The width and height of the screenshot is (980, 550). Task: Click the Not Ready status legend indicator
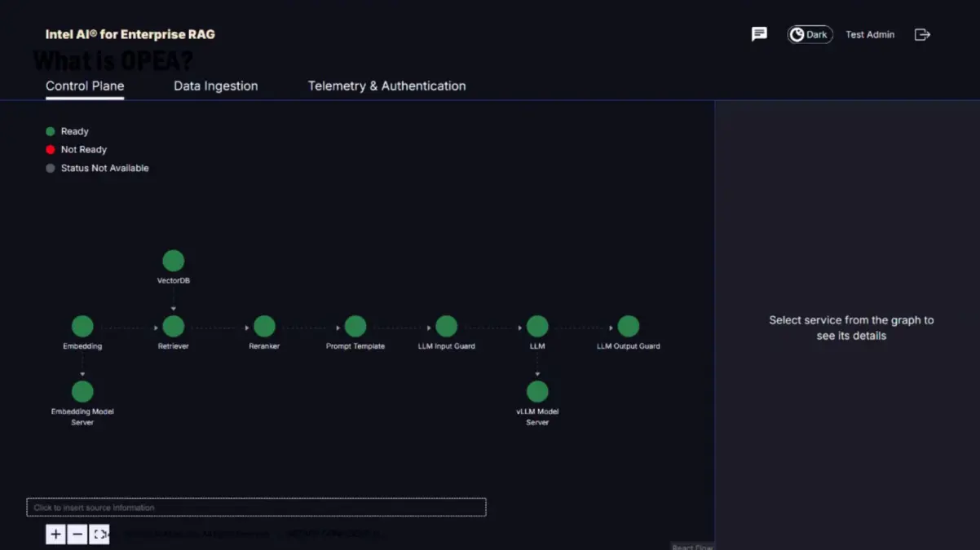click(50, 149)
